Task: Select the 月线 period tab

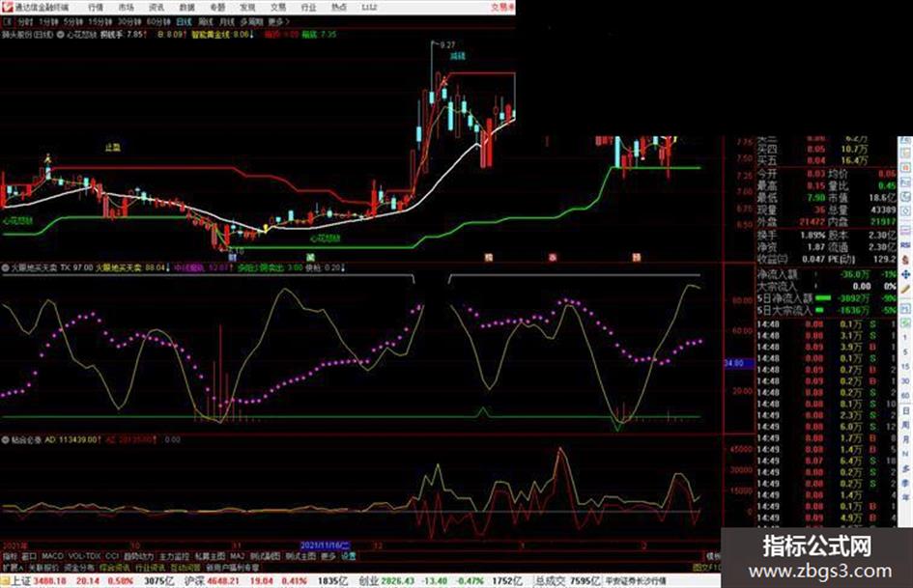Action: pos(226,21)
